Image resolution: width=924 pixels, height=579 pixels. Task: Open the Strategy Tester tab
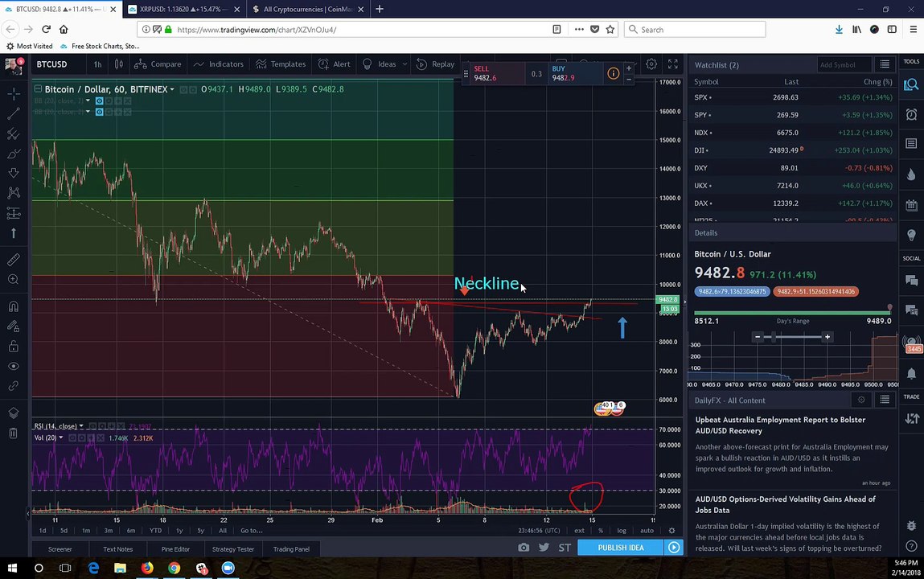tap(232, 549)
